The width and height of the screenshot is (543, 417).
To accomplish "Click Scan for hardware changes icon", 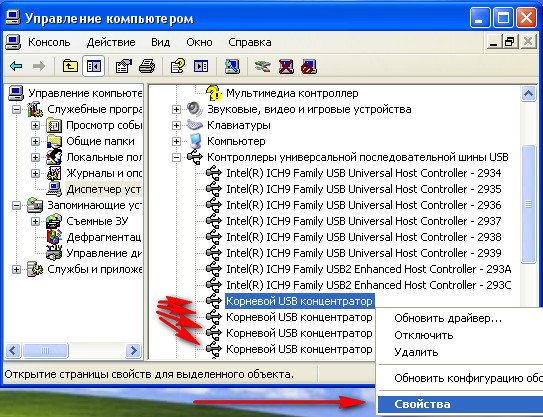I will (232, 66).
